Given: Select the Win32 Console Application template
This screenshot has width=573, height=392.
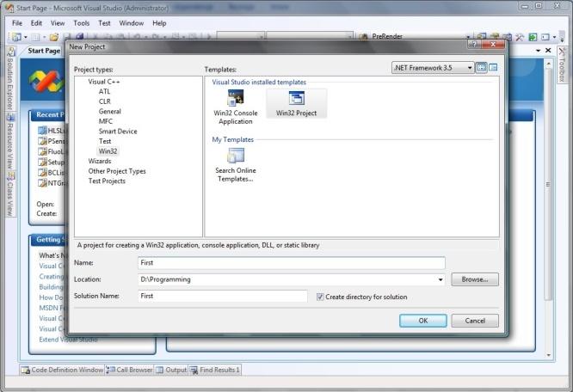Looking at the screenshot, I should 236,107.
